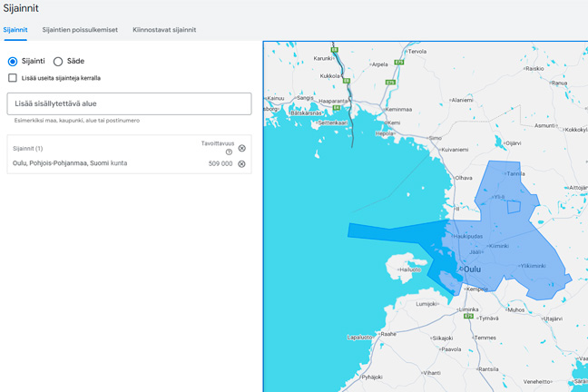Click the Lisää sisällytettävä alue field
The width and height of the screenshot is (588, 392).
[129, 103]
